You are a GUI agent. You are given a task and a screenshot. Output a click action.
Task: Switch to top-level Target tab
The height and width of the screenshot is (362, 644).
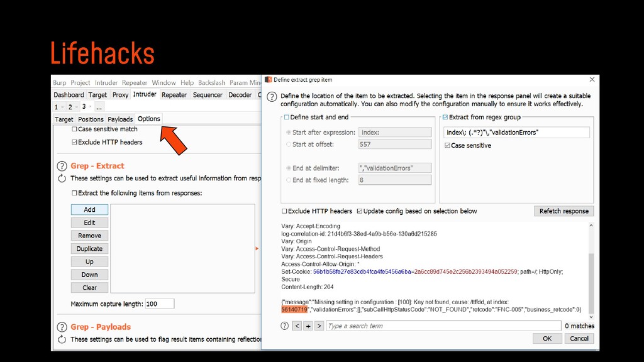(97, 95)
